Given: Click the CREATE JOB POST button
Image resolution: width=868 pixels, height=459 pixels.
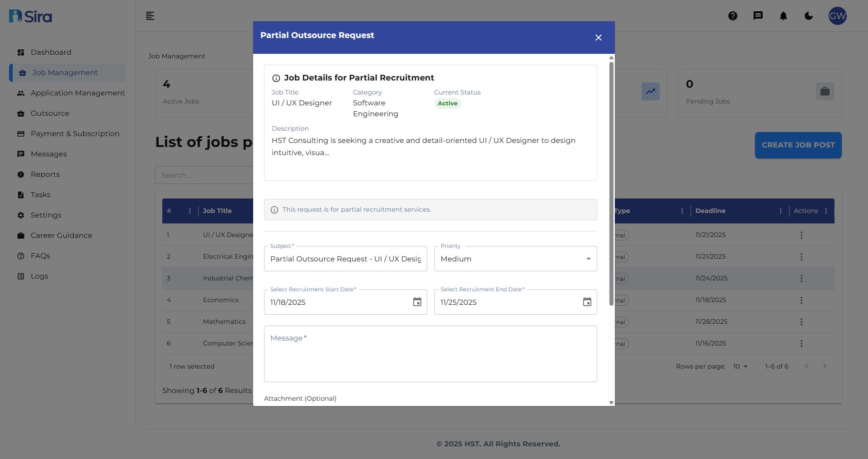Looking at the screenshot, I should (x=798, y=145).
